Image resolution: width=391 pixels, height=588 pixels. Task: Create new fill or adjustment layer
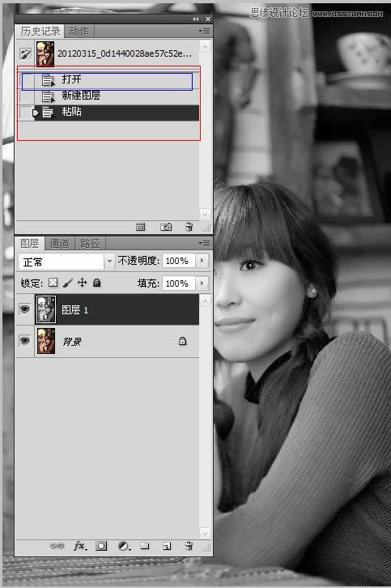124,547
